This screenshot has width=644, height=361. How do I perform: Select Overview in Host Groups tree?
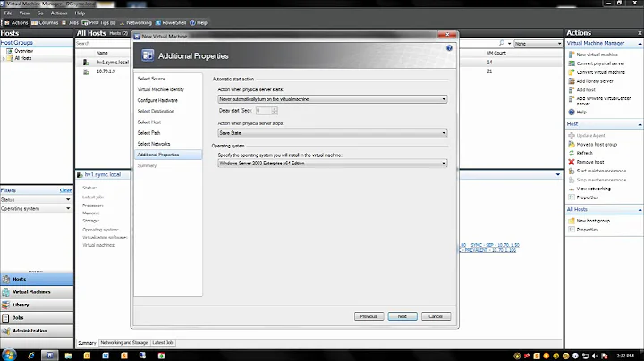tap(23, 51)
